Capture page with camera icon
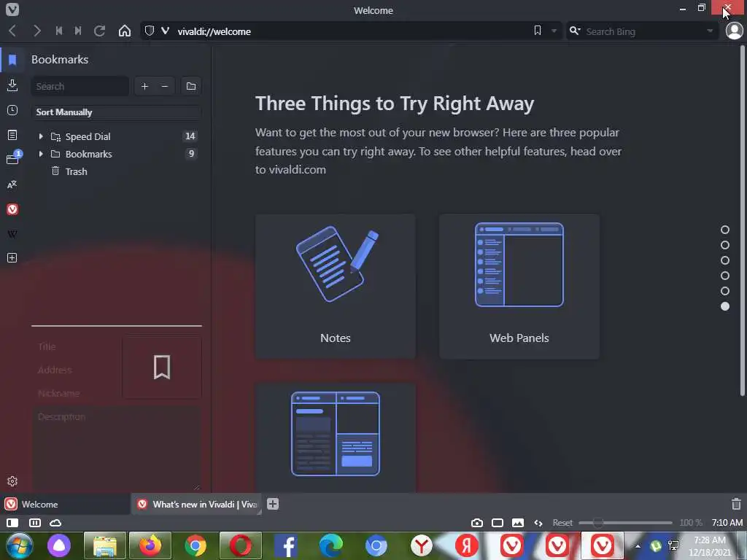Image resolution: width=747 pixels, height=560 pixels. [x=477, y=523]
